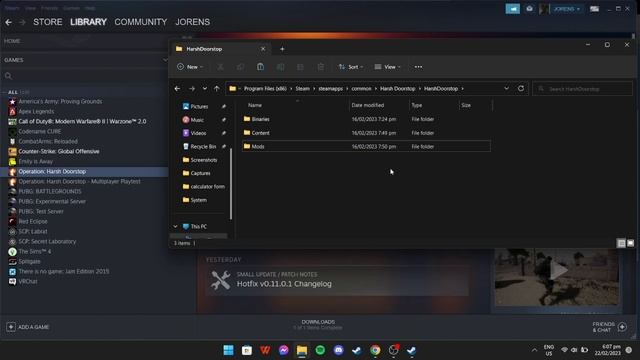Screen dimensions: 640x360
Task: Switch Steam to Big Picture mode
Action: tap(594, 9)
